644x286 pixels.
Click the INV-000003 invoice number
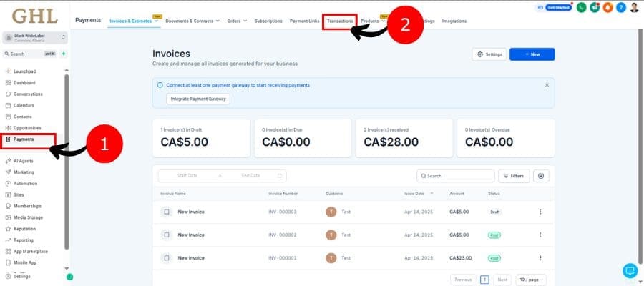[283, 212]
